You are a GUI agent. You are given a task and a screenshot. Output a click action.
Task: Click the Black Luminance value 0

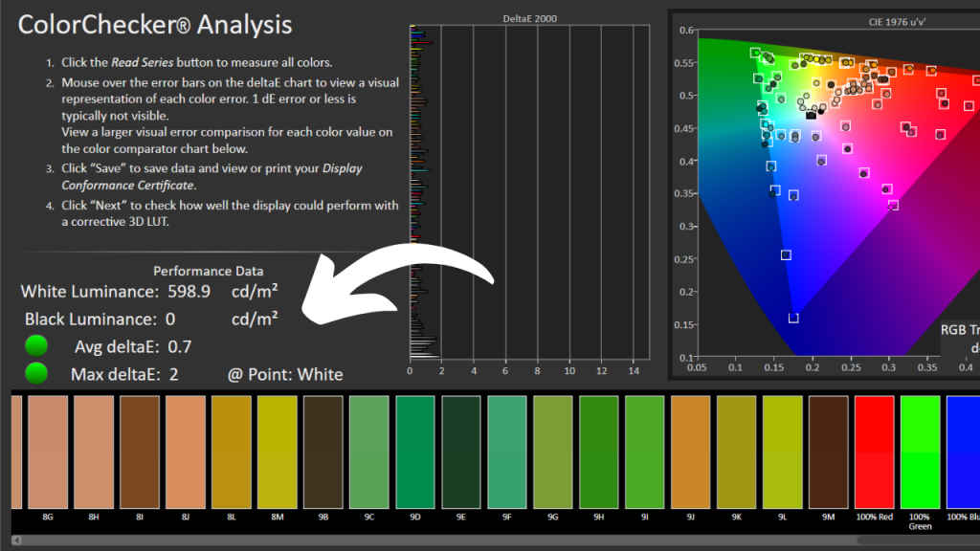click(170, 320)
